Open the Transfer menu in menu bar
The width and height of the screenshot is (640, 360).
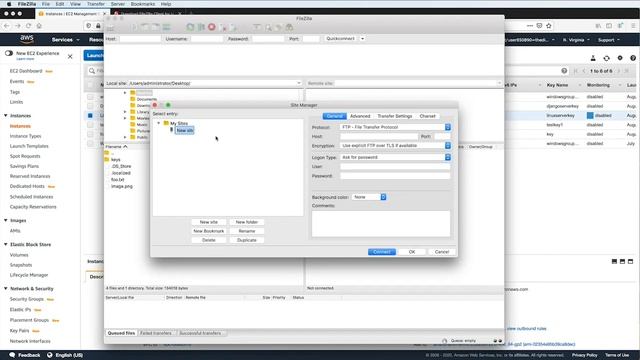tap(96, 4)
